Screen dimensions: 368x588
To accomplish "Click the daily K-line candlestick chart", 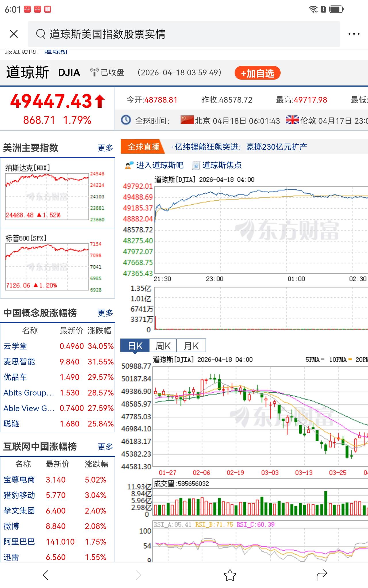I will (260, 416).
